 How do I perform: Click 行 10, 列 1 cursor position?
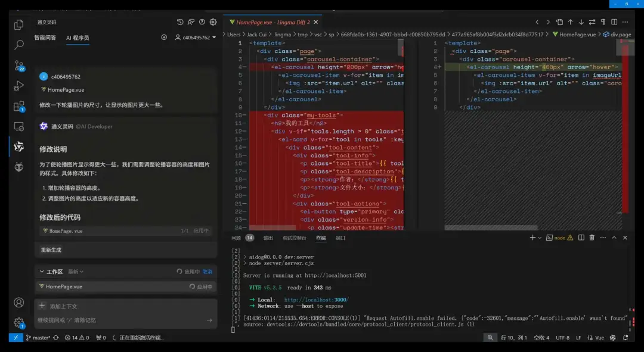(514, 338)
